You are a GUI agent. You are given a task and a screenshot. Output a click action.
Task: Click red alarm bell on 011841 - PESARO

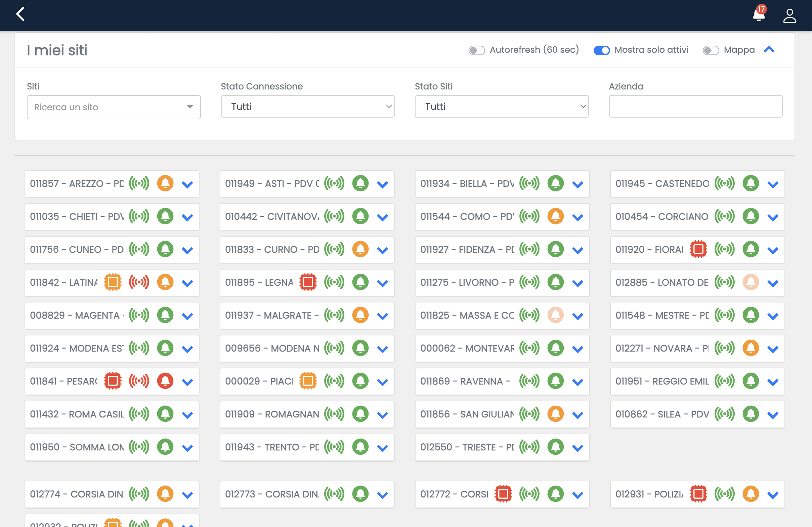point(165,381)
